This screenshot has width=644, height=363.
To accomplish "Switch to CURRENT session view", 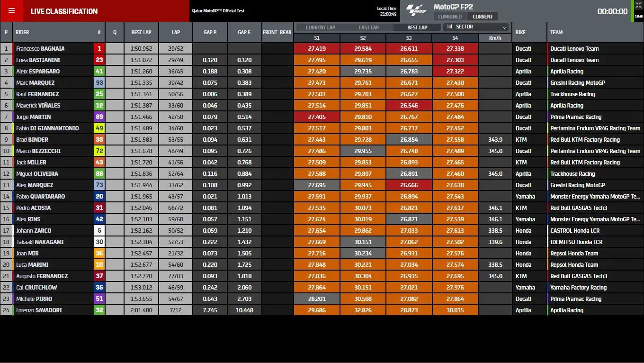I will 483,17.
